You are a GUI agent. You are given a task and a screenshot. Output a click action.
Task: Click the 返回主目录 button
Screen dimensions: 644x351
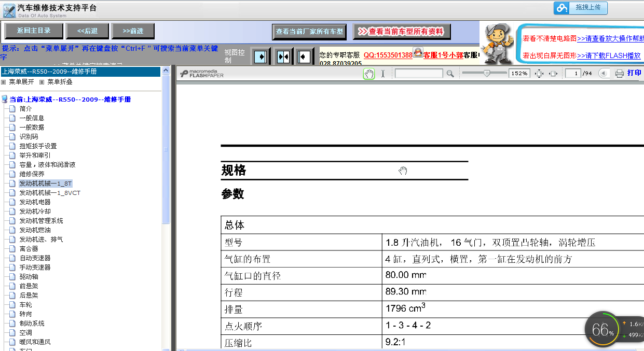(x=34, y=31)
